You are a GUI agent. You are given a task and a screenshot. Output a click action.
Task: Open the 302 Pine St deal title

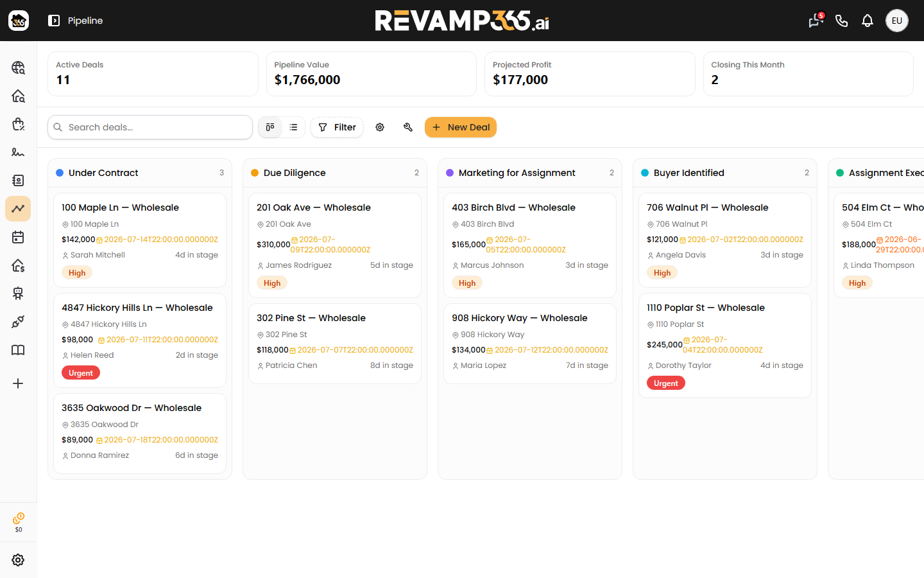(x=311, y=318)
